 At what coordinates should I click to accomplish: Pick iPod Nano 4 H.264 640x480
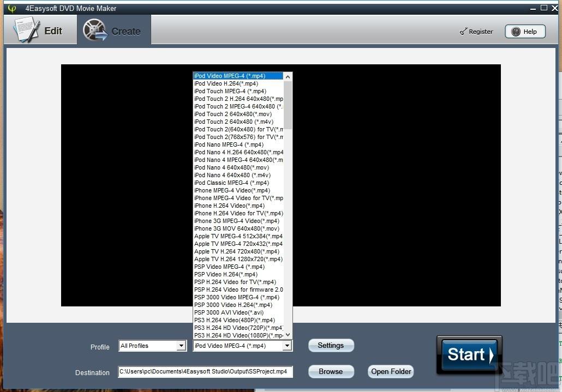pos(238,152)
